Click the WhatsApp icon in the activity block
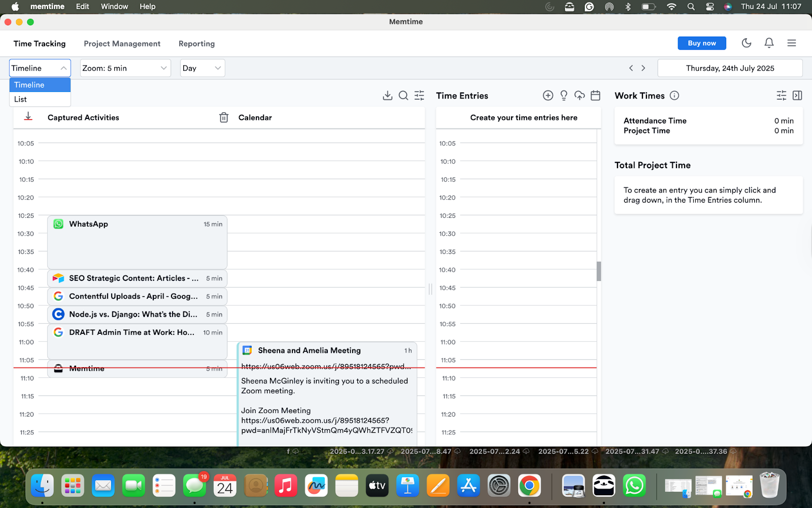 58,224
